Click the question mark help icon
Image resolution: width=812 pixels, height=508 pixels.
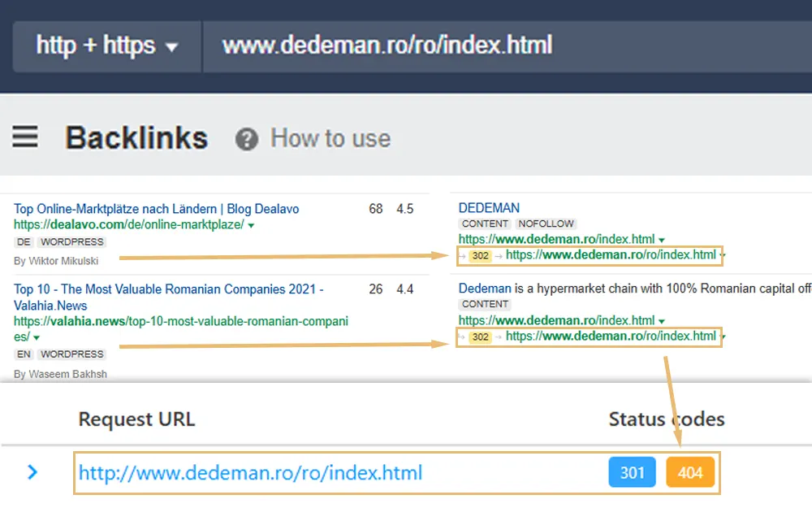(x=246, y=139)
